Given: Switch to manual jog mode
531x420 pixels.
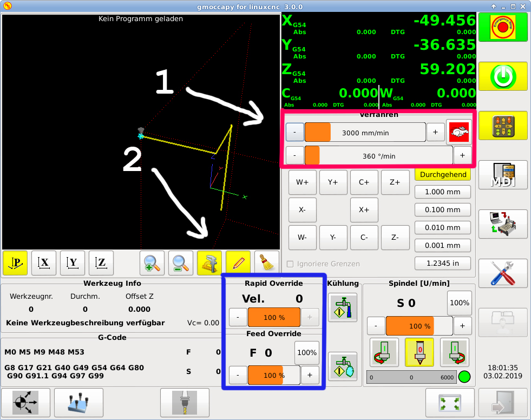Looking at the screenshot, I should click(x=503, y=126).
